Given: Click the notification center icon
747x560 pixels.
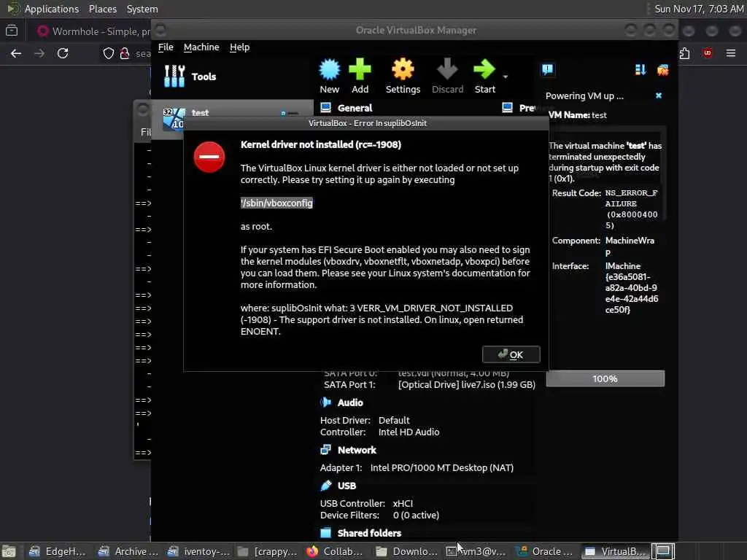Looking at the screenshot, I should (547, 70).
